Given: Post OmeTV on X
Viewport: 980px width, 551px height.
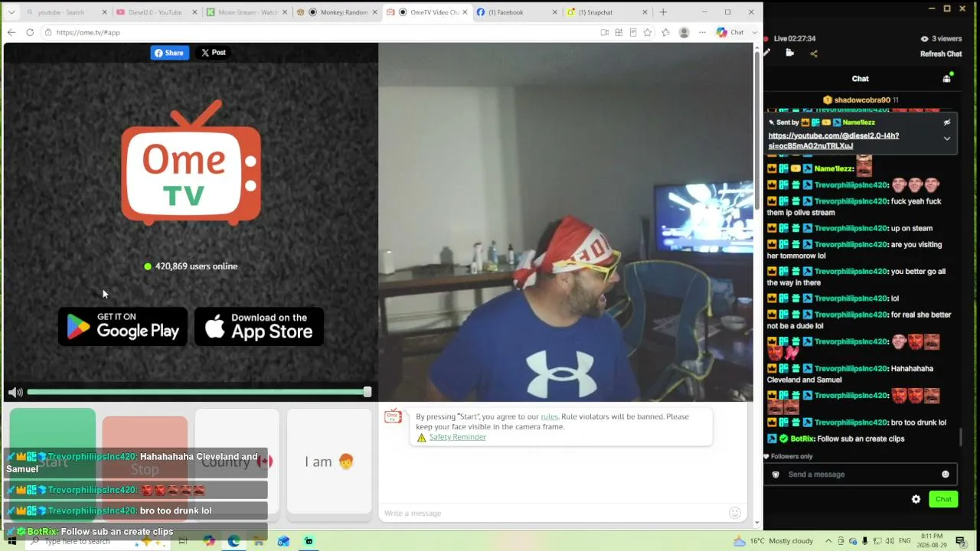Looking at the screenshot, I should pyautogui.click(x=214, y=53).
